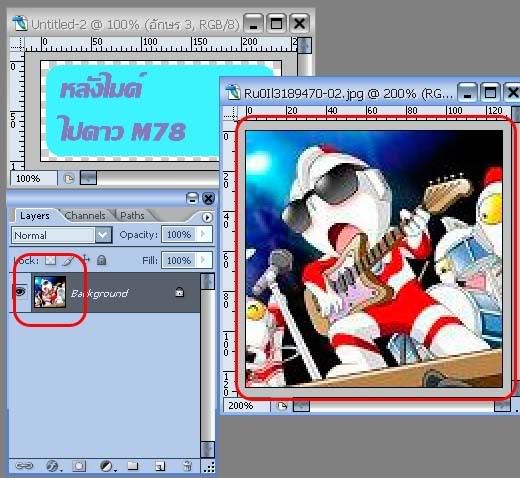Click the Untitled-2 window title text
The image size is (520, 478).
click(x=135, y=24)
